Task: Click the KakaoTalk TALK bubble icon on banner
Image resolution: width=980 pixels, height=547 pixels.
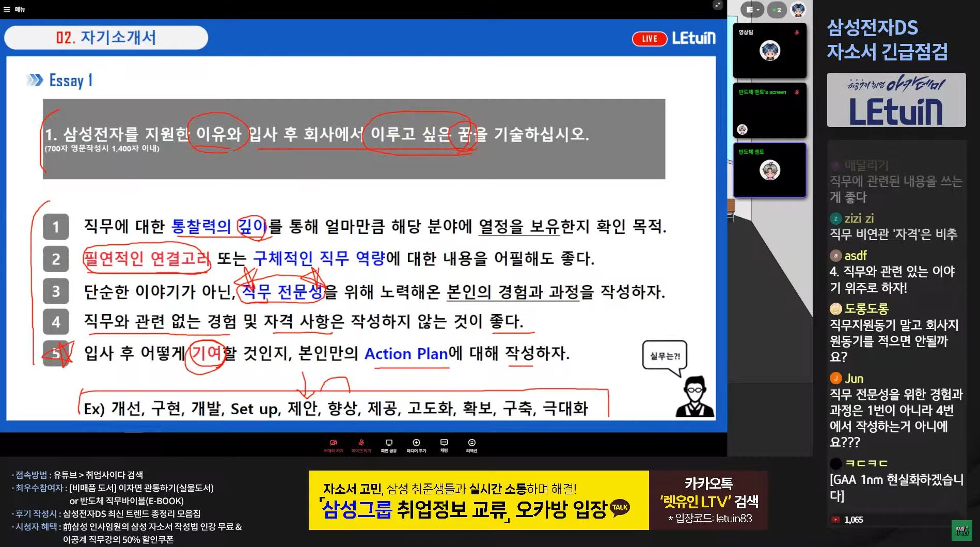Action: pyautogui.click(x=620, y=508)
